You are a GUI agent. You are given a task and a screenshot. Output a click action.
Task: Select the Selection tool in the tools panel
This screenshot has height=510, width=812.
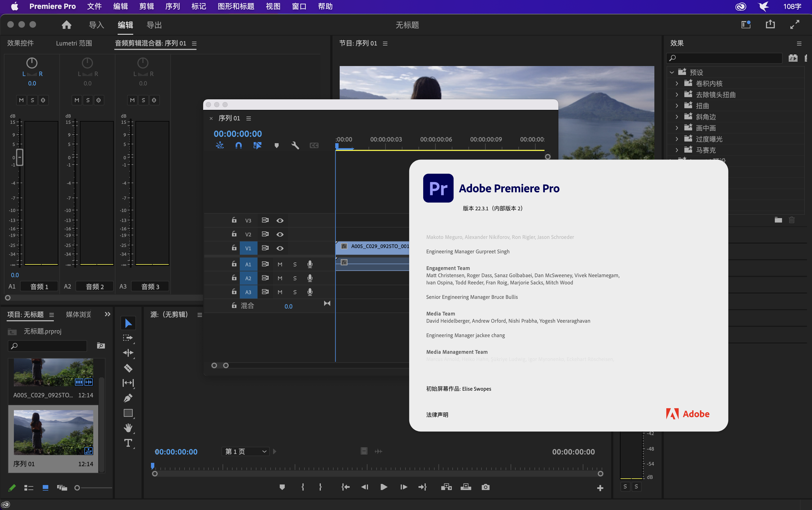[x=128, y=323]
